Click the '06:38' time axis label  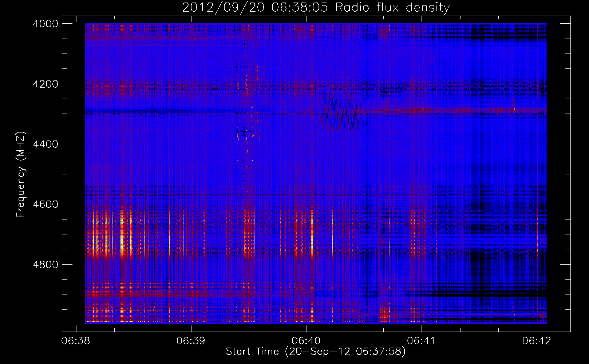click(x=76, y=341)
